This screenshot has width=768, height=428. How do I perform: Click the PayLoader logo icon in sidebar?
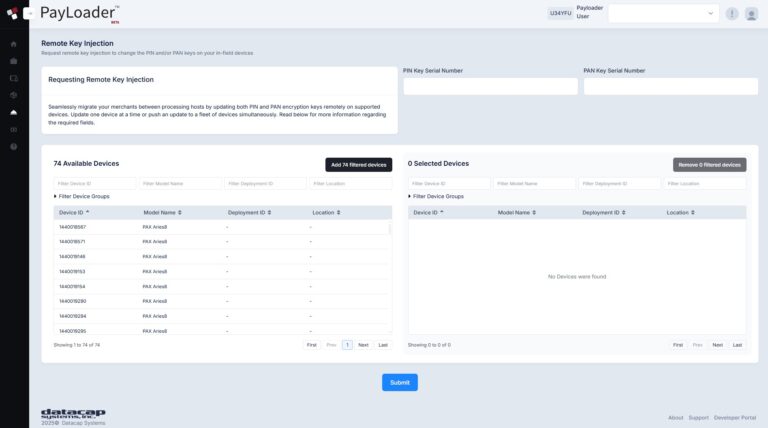coord(12,13)
